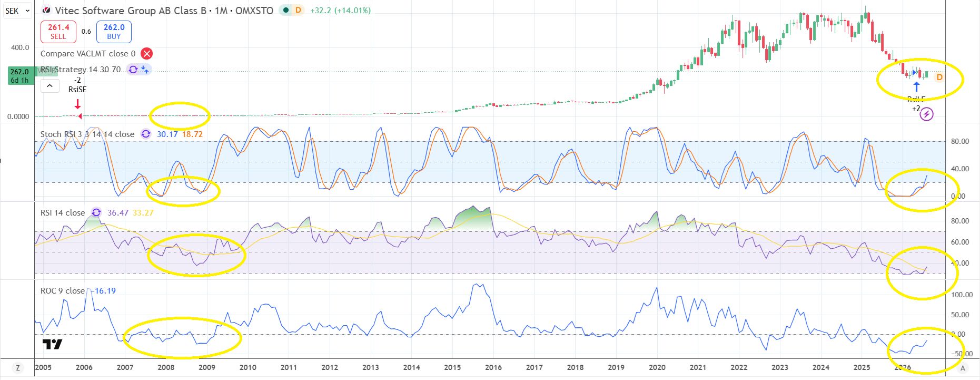Screen dimensions: 980x380
Task: Click the purple lightning bolt icon
Action: point(926,114)
